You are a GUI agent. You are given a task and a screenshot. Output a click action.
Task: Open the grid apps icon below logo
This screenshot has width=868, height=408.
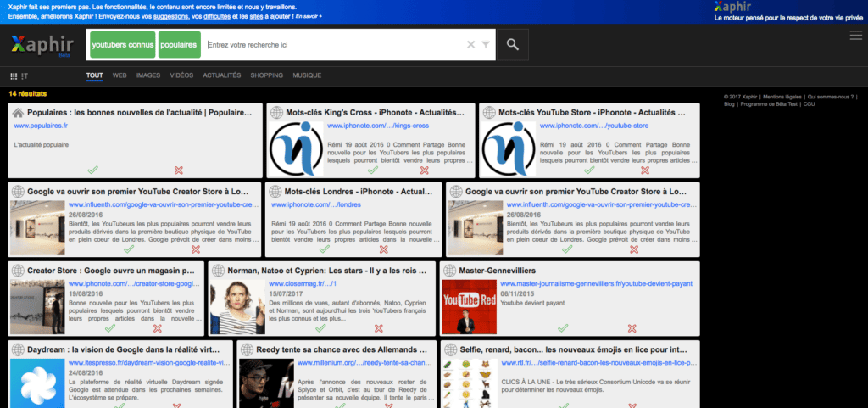[14, 75]
